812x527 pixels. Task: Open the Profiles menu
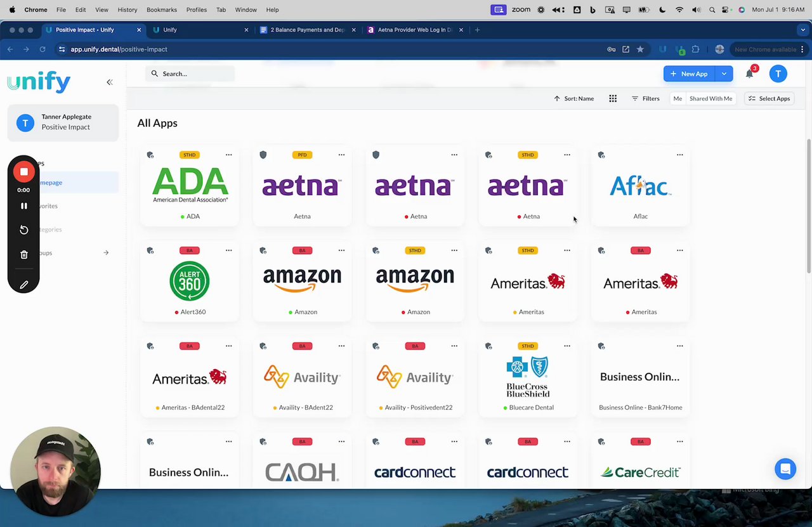coord(196,10)
